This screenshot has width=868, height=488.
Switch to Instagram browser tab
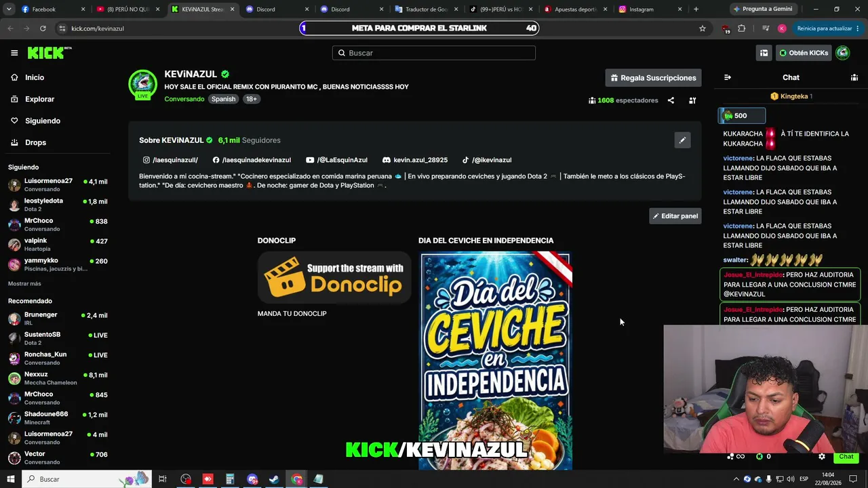pyautogui.click(x=650, y=9)
